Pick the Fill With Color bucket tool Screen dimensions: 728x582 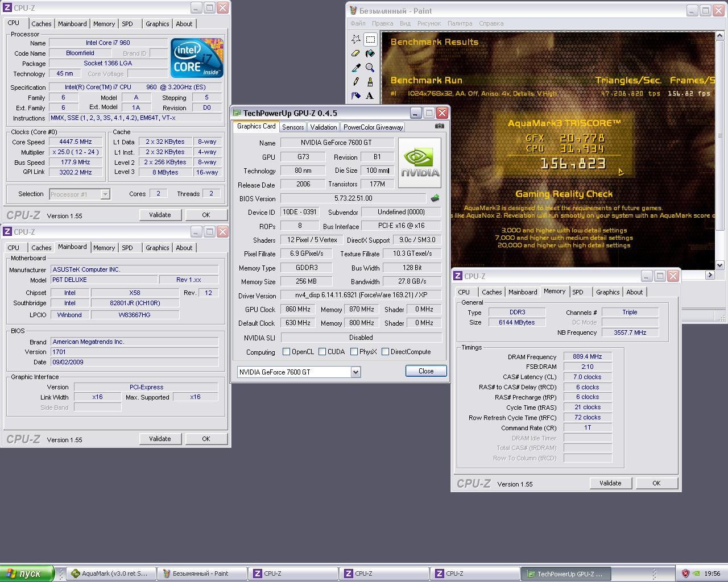370,53
